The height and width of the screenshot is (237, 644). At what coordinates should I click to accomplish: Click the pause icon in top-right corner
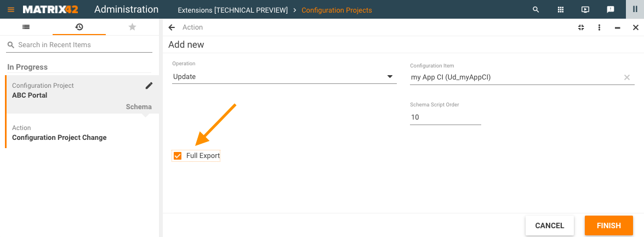635,10
